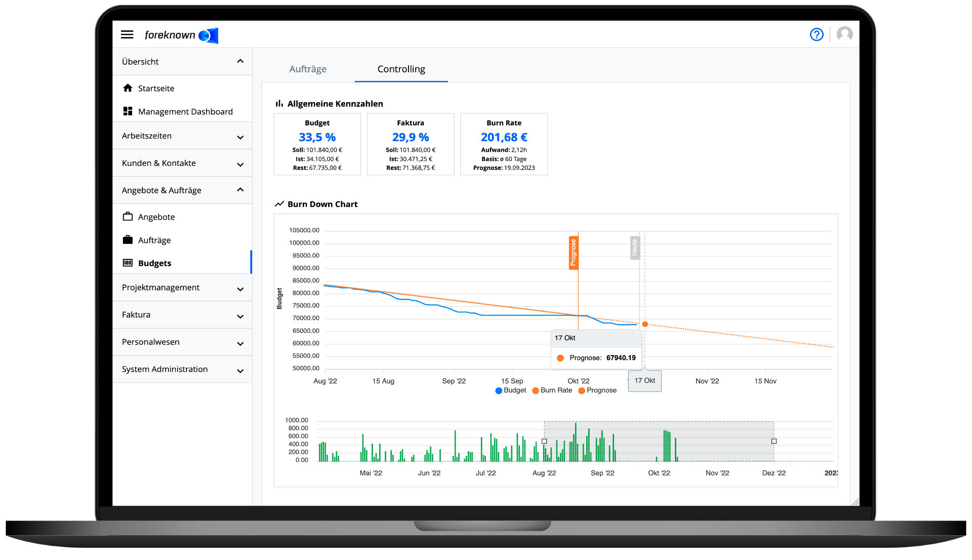The height and width of the screenshot is (560, 972).
Task: Click the Rest: 71.368,75 € value
Action: pos(411,167)
